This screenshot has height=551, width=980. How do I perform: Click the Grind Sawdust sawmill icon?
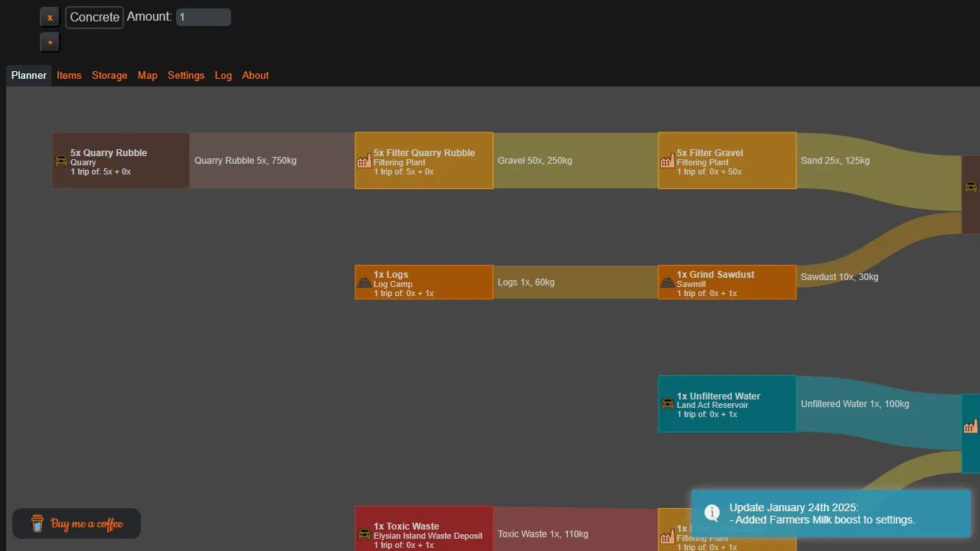(x=668, y=282)
